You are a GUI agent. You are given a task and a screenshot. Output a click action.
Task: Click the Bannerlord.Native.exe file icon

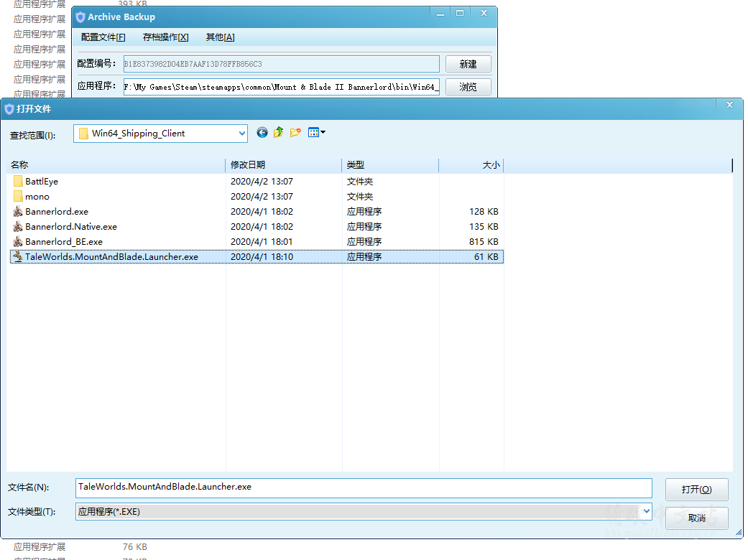(18, 226)
